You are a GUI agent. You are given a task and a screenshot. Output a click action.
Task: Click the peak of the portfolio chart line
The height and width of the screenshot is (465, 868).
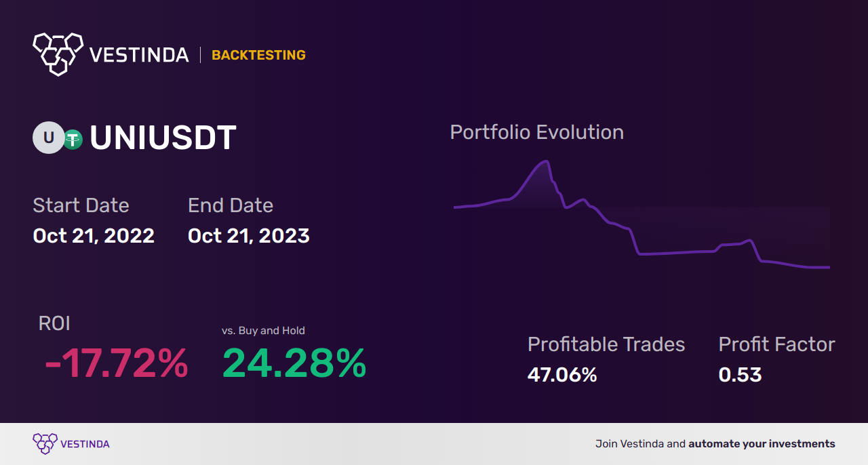point(544,161)
